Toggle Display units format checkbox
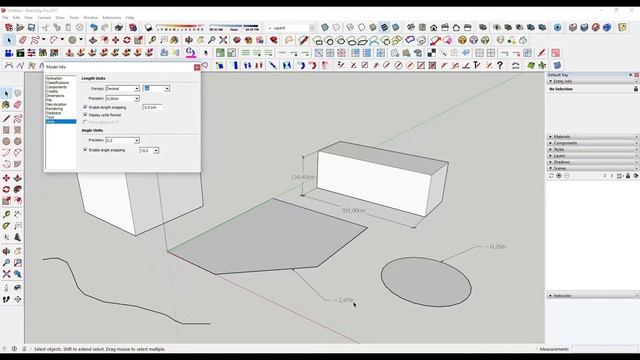This screenshot has height=360, width=640. pyautogui.click(x=85, y=115)
